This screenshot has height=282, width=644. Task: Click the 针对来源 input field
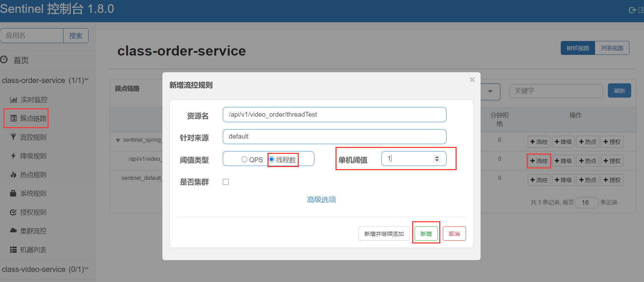334,136
